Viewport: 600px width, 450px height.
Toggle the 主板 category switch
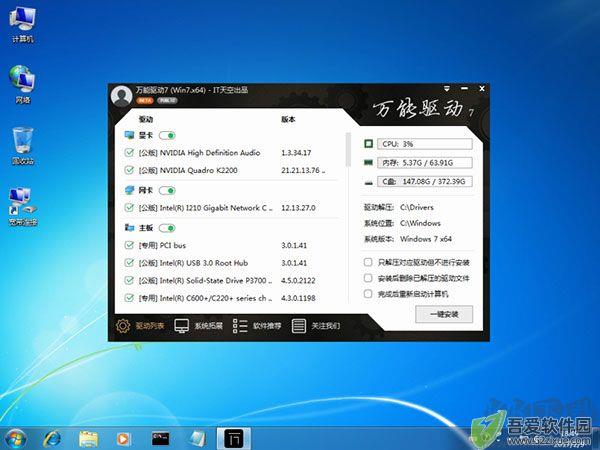167,228
